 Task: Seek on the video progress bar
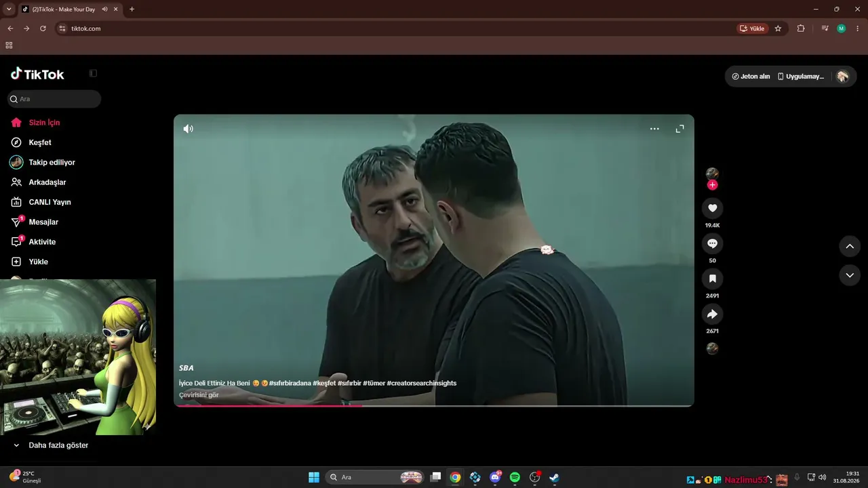[x=434, y=405]
